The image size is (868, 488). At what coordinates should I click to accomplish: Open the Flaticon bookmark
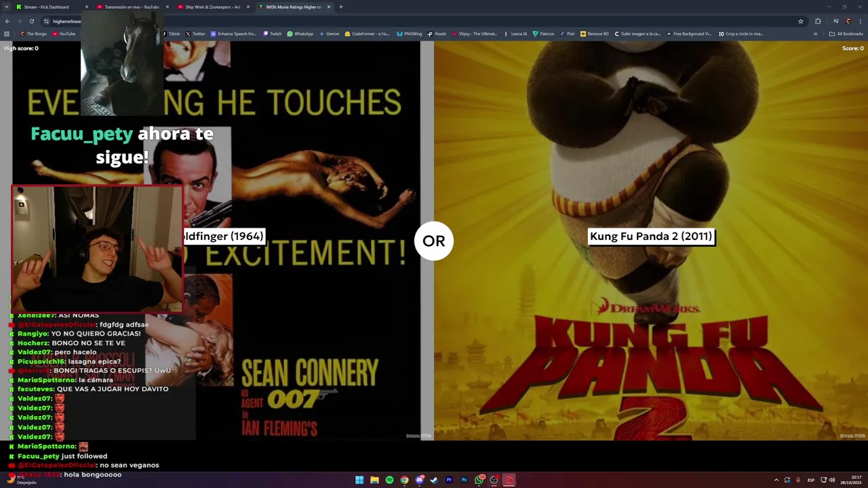tap(544, 33)
